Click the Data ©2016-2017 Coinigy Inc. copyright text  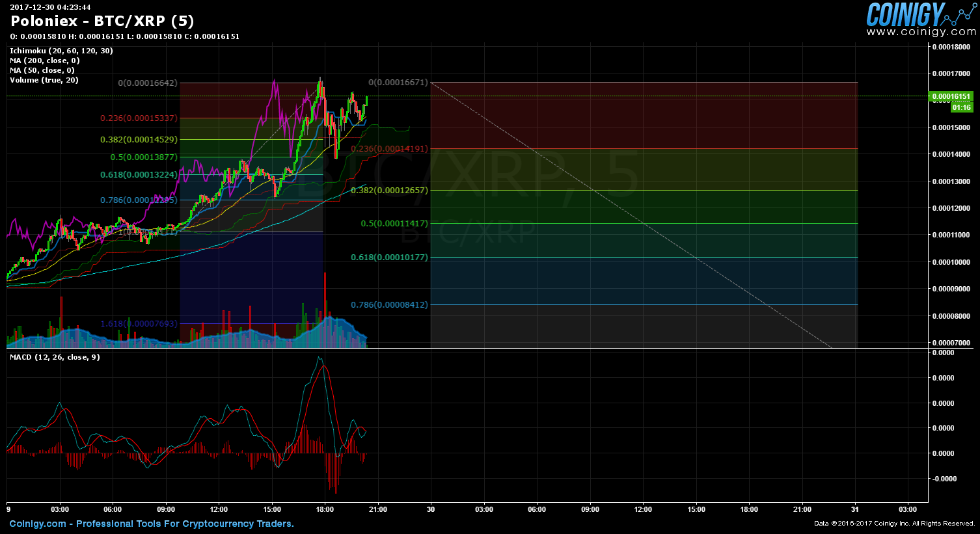894,524
